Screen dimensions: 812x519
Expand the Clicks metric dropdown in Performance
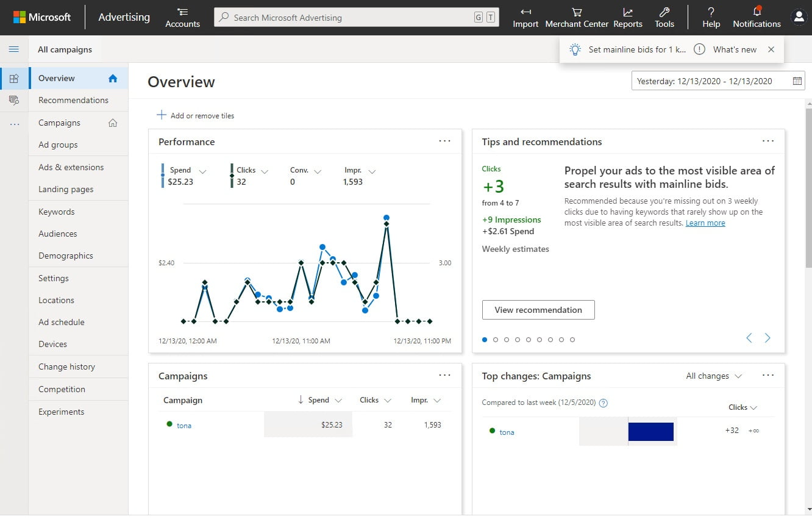265,171
